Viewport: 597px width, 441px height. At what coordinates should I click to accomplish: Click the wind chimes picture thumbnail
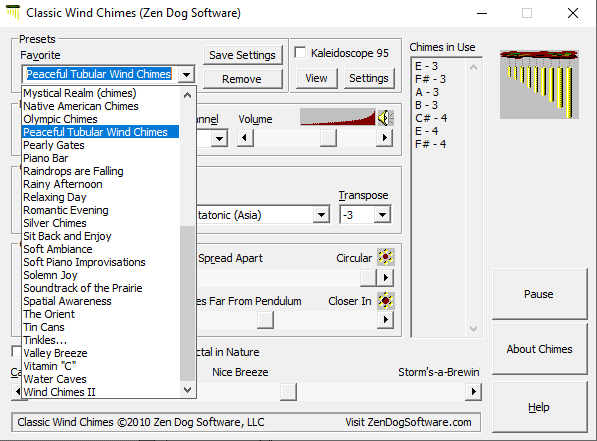point(539,84)
